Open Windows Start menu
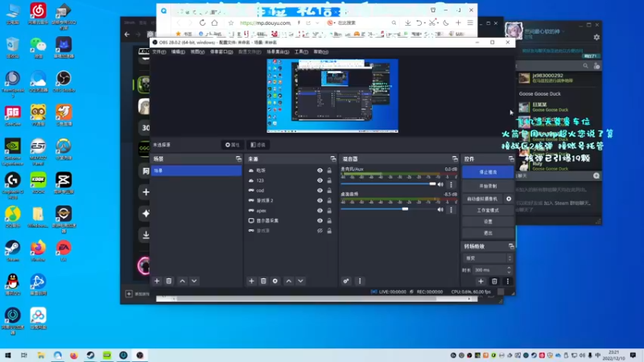The width and height of the screenshot is (644, 362). coord(8,356)
